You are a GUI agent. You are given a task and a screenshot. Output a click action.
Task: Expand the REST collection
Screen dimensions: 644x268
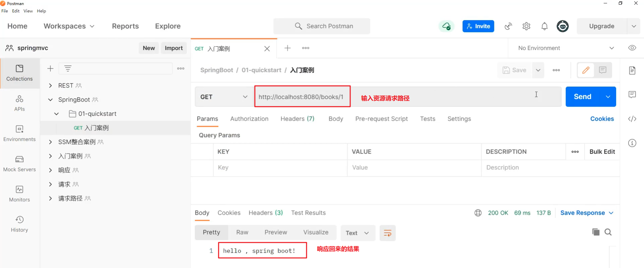coord(50,86)
